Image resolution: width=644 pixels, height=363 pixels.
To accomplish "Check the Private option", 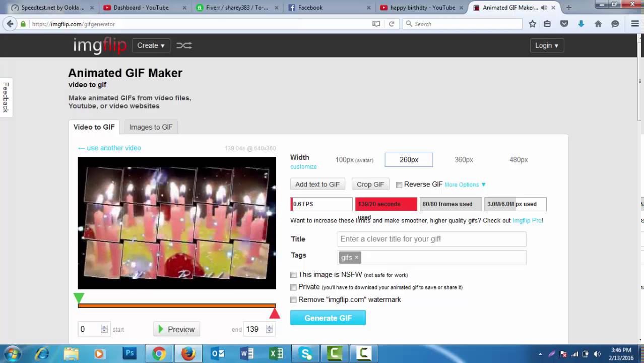I will 293,287.
